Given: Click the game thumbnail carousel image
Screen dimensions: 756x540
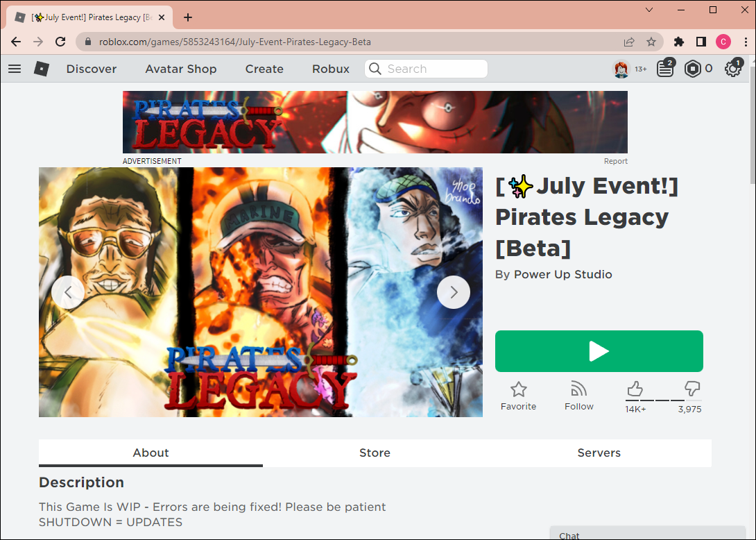Looking at the screenshot, I should point(261,292).
